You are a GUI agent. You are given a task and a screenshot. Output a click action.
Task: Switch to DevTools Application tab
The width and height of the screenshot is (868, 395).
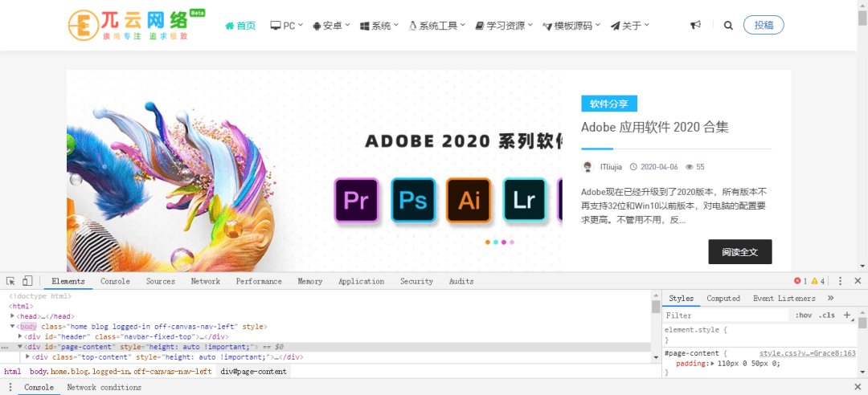[x=361, y=281]
